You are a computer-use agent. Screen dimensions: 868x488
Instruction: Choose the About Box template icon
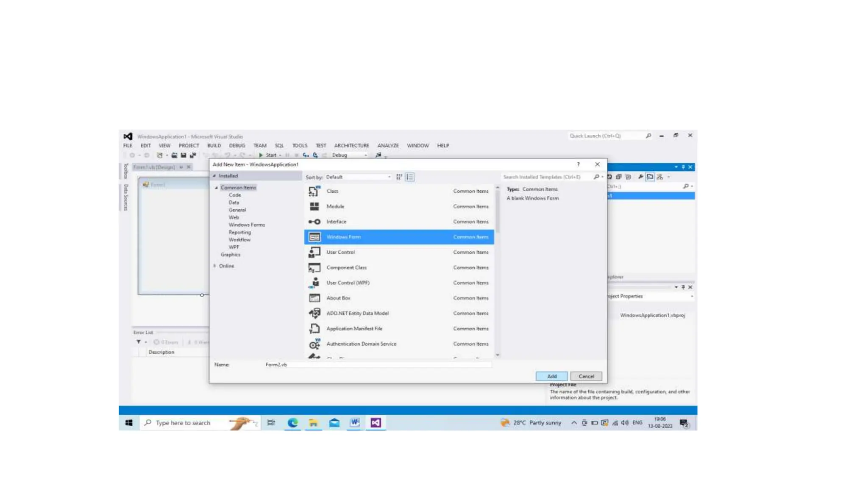pos(314,298)
